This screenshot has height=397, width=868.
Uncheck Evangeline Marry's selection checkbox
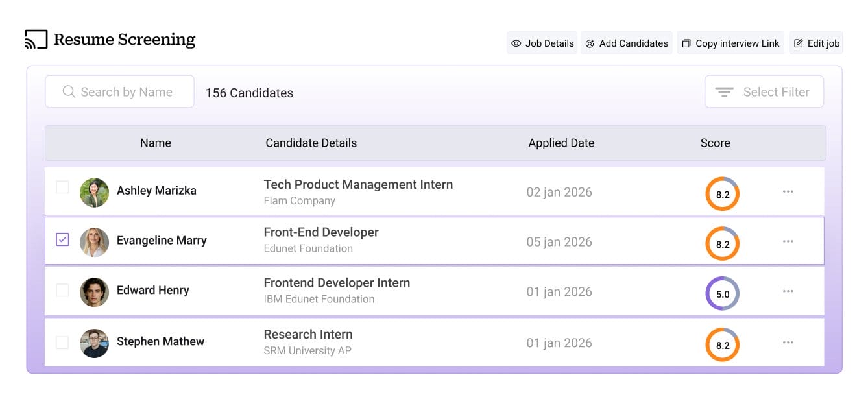[62, 240]
